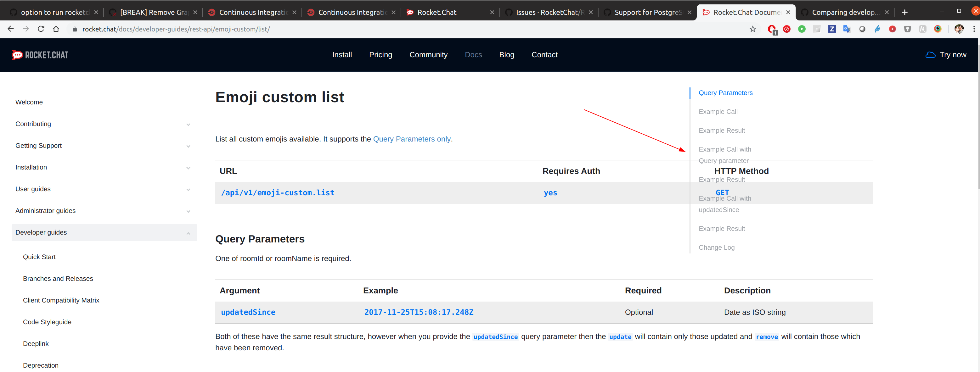The width and height of the screenshot is (980, 372).
Task: Expand the User guides section
Action: click(188, 190)
